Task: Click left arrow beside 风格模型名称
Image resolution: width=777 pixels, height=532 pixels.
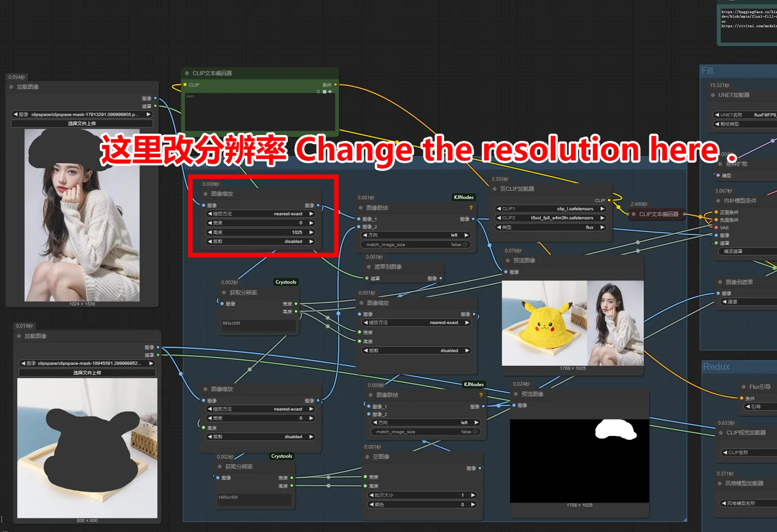Action: [x=724, y=503]
